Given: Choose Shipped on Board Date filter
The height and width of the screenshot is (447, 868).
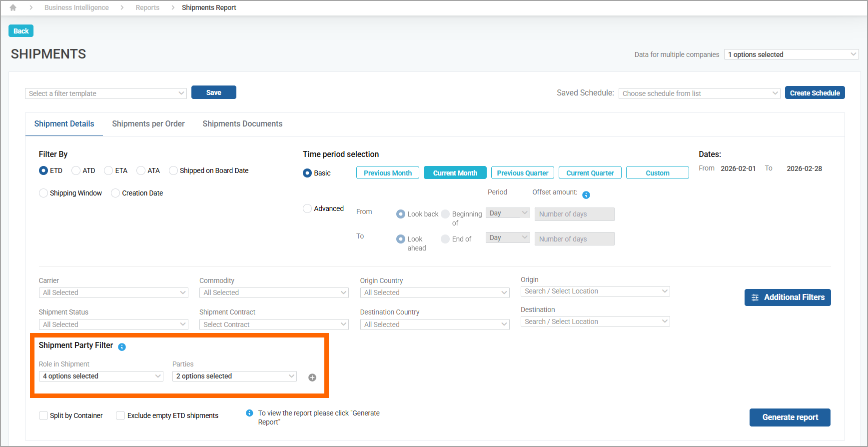Looking at the screenshot, I should [173, 170].
